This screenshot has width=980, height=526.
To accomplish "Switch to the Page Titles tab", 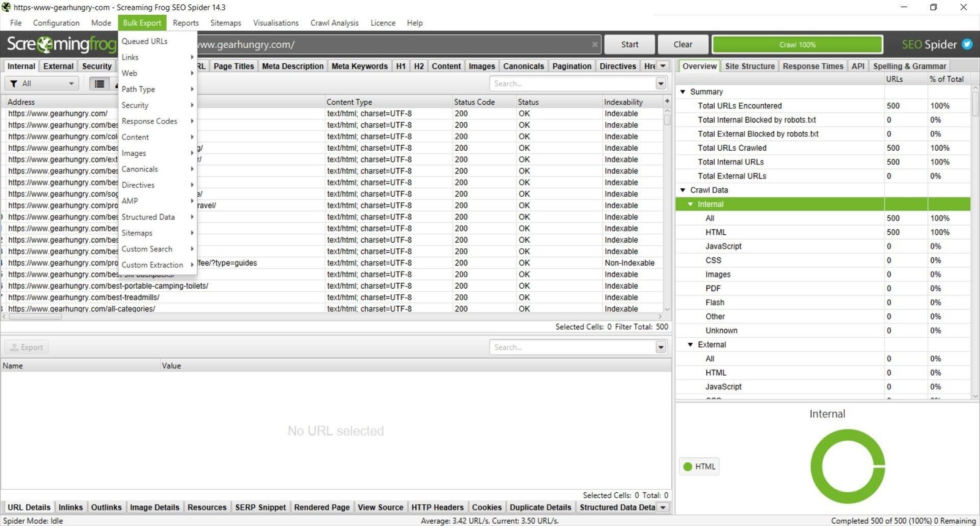I will 233,66.
